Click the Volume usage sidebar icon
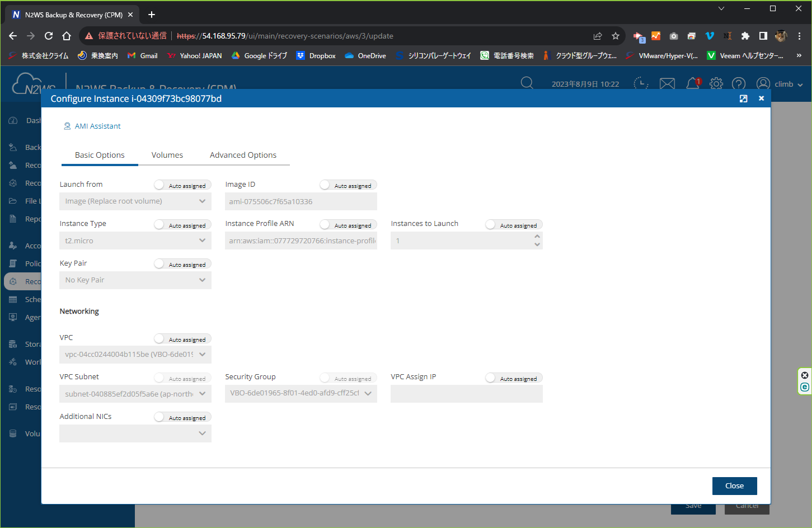Screen dimensions: 812x528 tap(13, 433)
